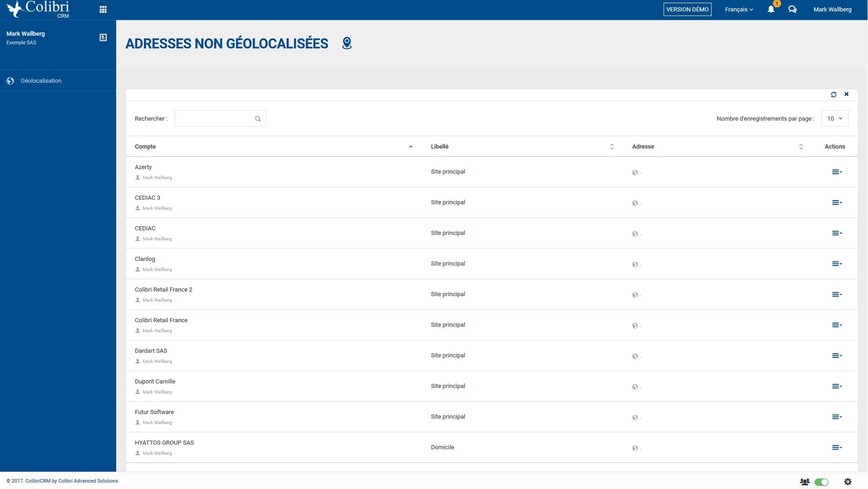The height and width of the screenshot is (489, 868).
Task: Click the Rechercher search field
Action: click(x=220, y=118)
